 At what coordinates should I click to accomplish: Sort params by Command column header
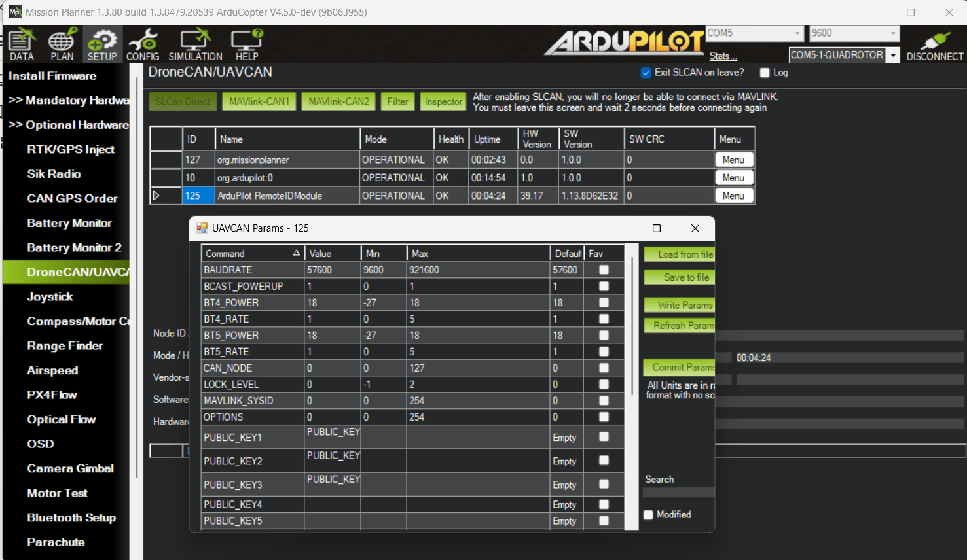[253, 254]
